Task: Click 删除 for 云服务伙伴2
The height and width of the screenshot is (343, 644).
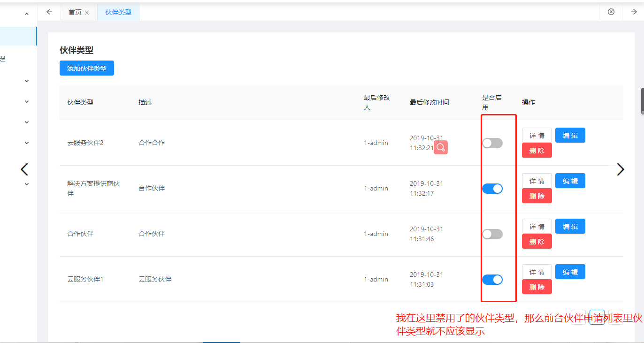Action: [x=537, y=151]
